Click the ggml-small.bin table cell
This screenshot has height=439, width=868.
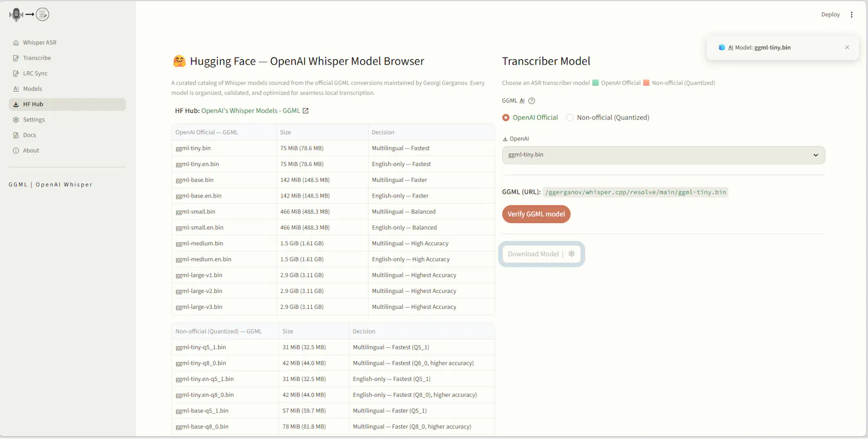pos(224,212)
